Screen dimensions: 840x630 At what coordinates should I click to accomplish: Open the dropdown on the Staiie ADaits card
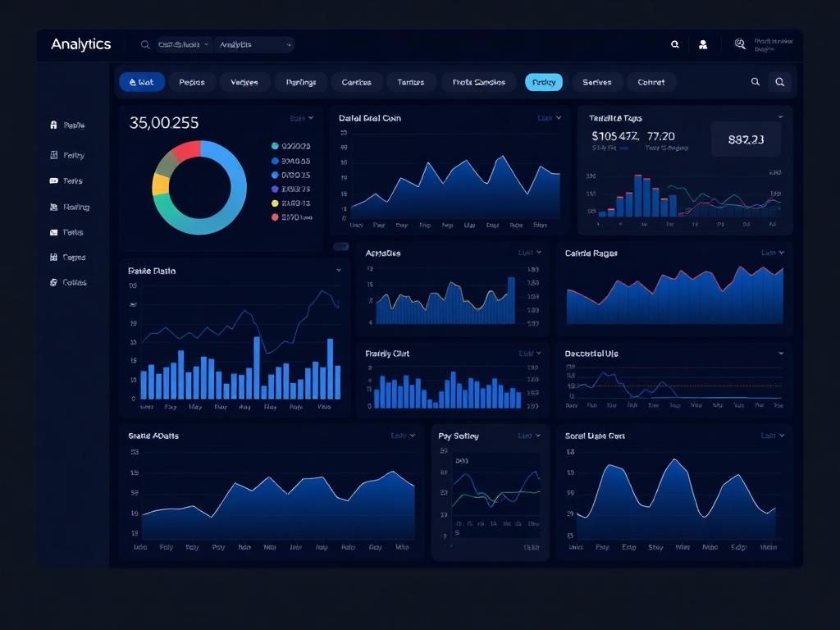click(x=403, y=436)
